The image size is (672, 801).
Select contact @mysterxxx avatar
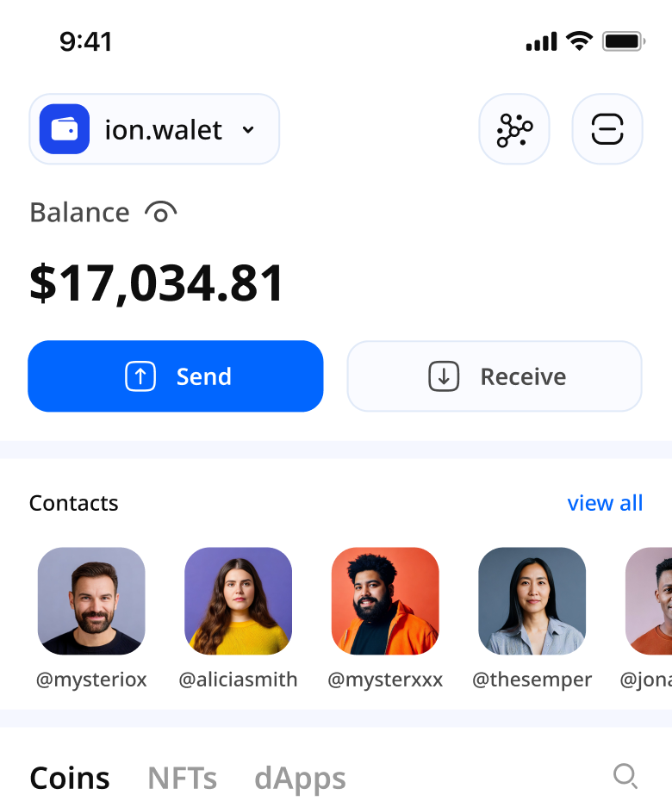(385, 601)
